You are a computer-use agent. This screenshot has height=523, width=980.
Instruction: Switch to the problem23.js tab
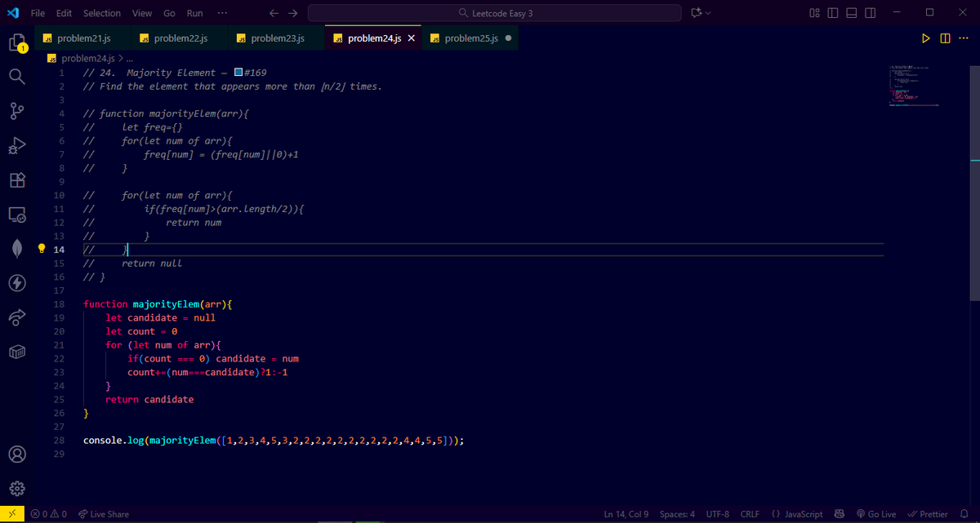(277, 38)
